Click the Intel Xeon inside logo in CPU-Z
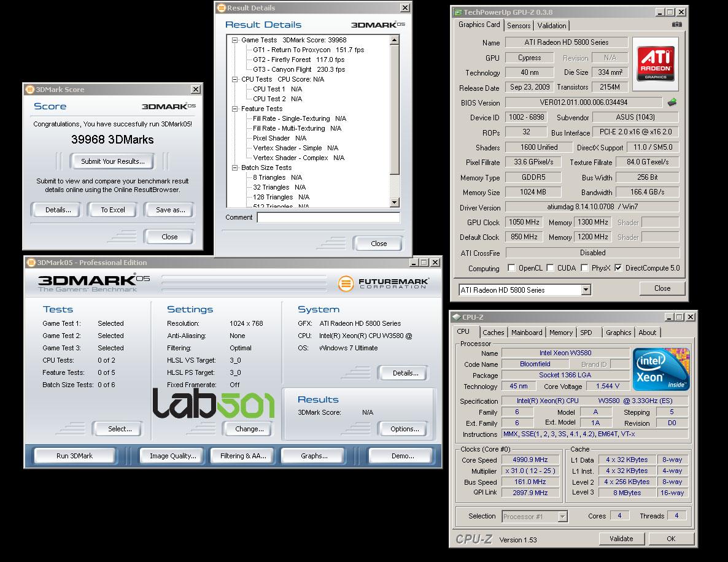The width and height of the screenshot is (728, 562). [661, 369]
